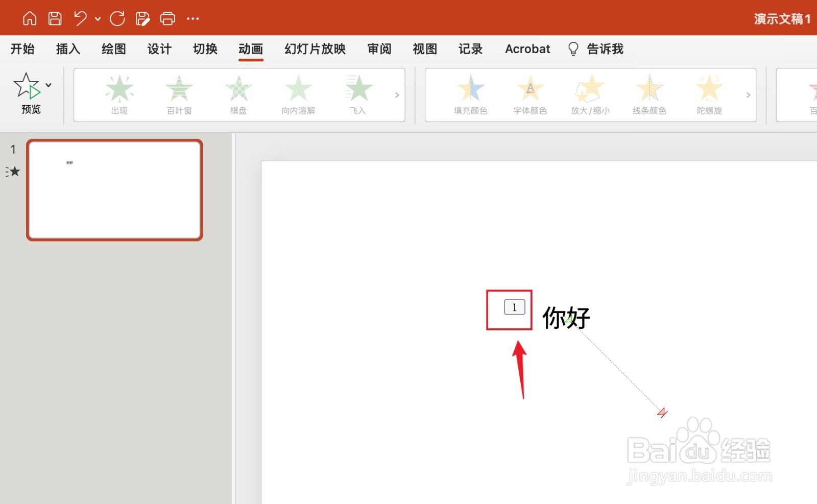817x504 pixels.
Task: Switch to the 审阅 tab
Action: click(x=379, y=49)
